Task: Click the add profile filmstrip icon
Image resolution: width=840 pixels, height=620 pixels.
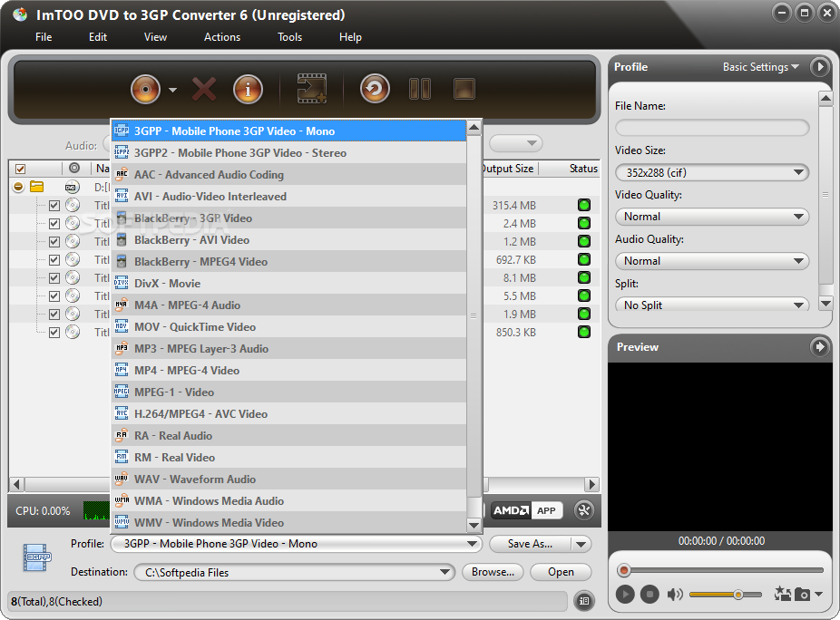Action: point(312,89)
